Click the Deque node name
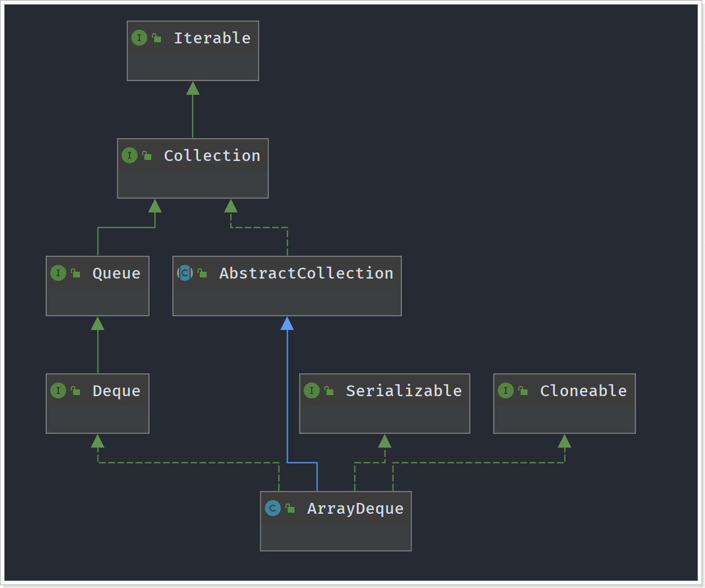Image resolution: width=705 pixels, height=588 pixels. point(116,391)
